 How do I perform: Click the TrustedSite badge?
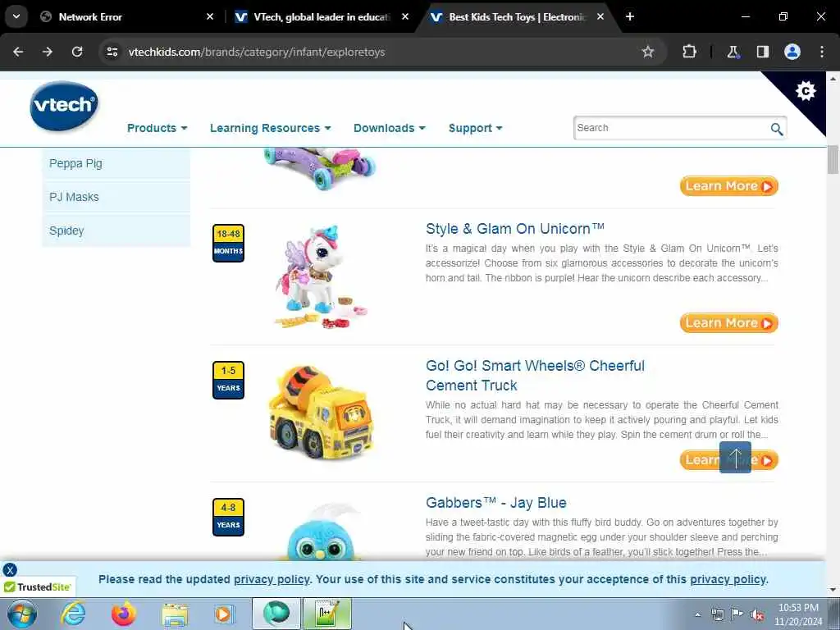coord(38,587)
